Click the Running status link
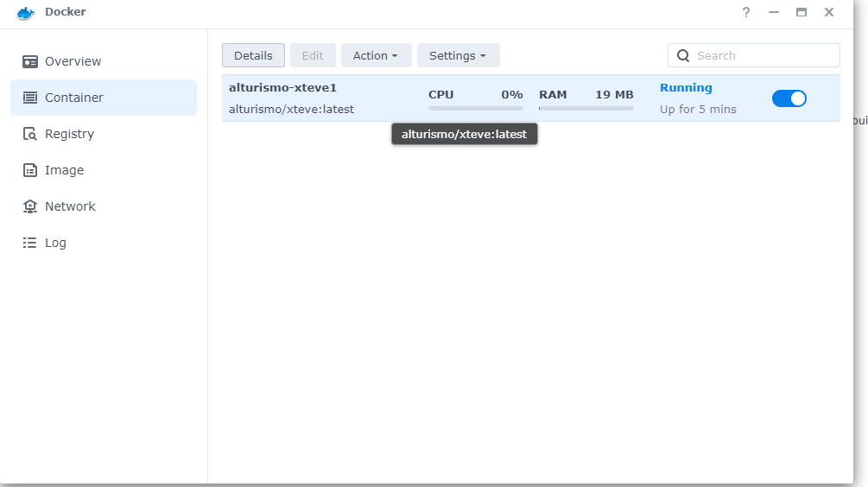The image size is (868, 487). click(x=686, y=88)
